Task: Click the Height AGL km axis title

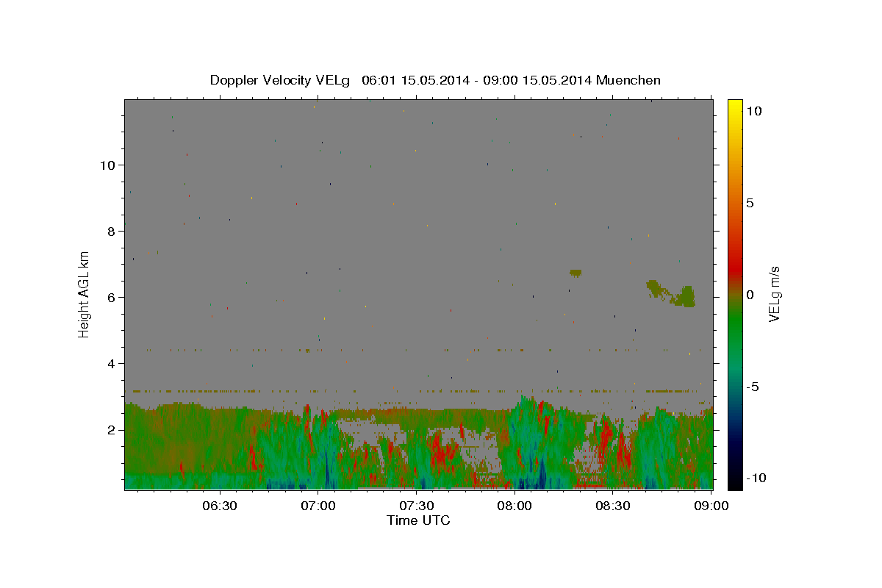Action: click(84, 293)
